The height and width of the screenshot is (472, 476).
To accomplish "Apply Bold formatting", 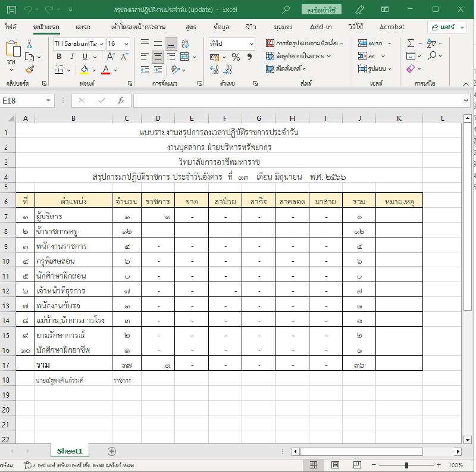I will click(x=59, y=57).
